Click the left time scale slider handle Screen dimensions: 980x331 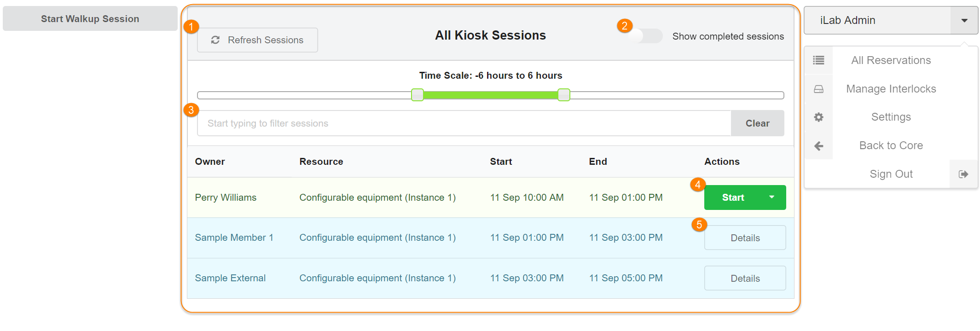tap(418, 95)
